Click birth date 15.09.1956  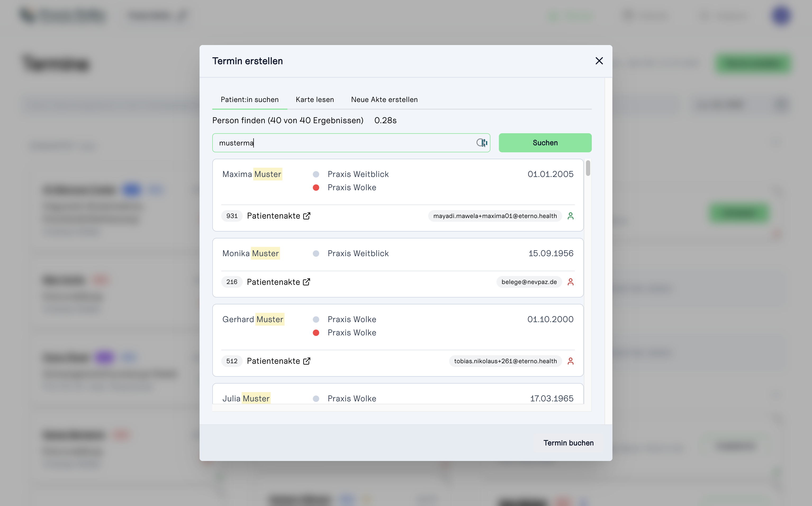[x=551, y=253]
